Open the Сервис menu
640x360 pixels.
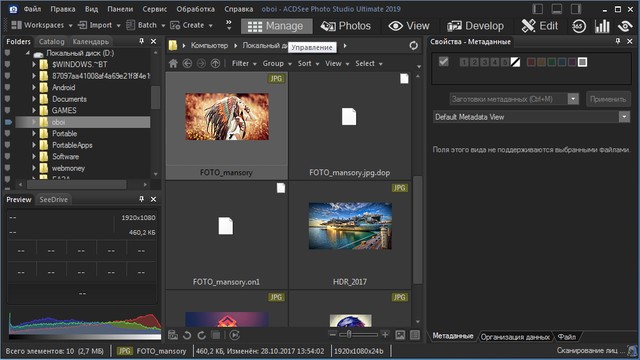click(x=154, y=9)
